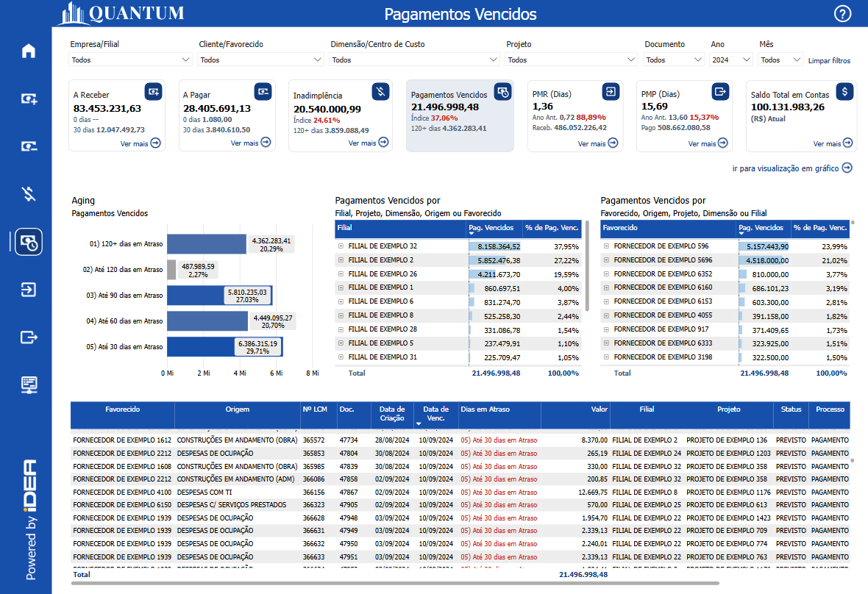Expand the FORNECEDOR DE EXEMPLO 596 row

[606, 246]
